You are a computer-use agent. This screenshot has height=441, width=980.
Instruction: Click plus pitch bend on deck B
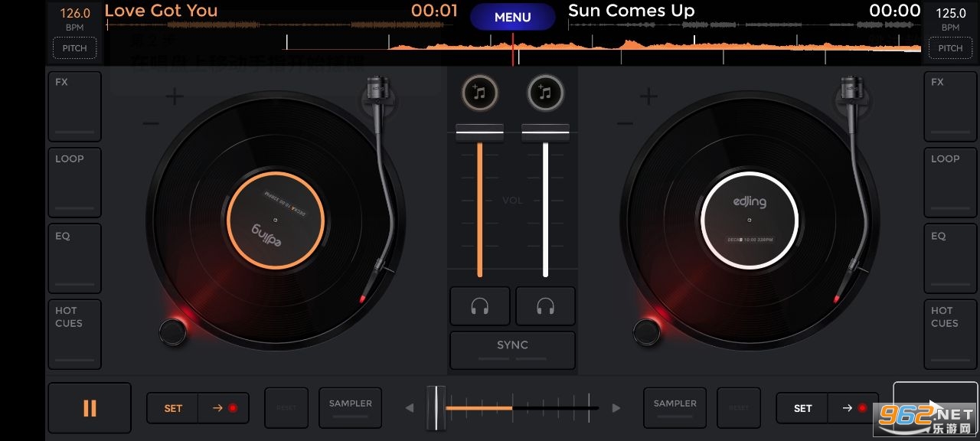[649, 97]
